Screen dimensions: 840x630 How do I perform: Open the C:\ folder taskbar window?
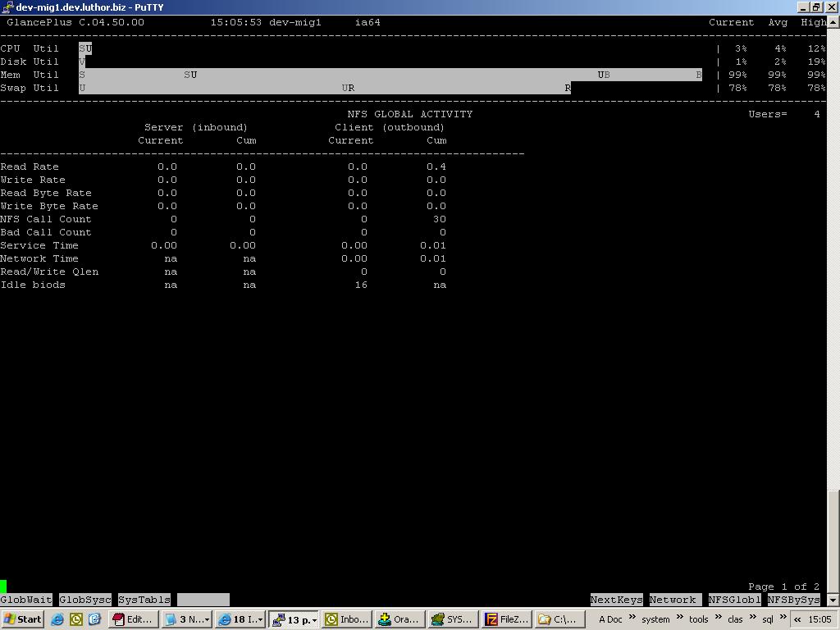pyautogui.click(x=559, y=619)
